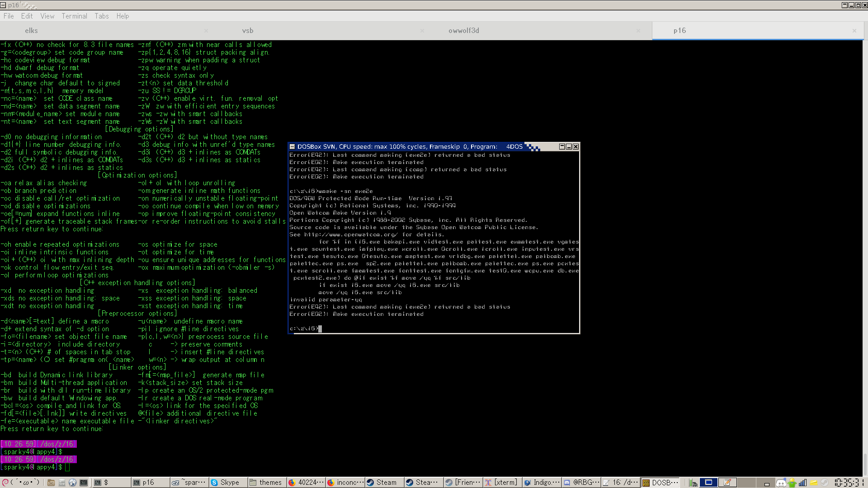Open the DOSBox window from the taskbar
This screenshot has width=868, height=488.
(660, 482)
